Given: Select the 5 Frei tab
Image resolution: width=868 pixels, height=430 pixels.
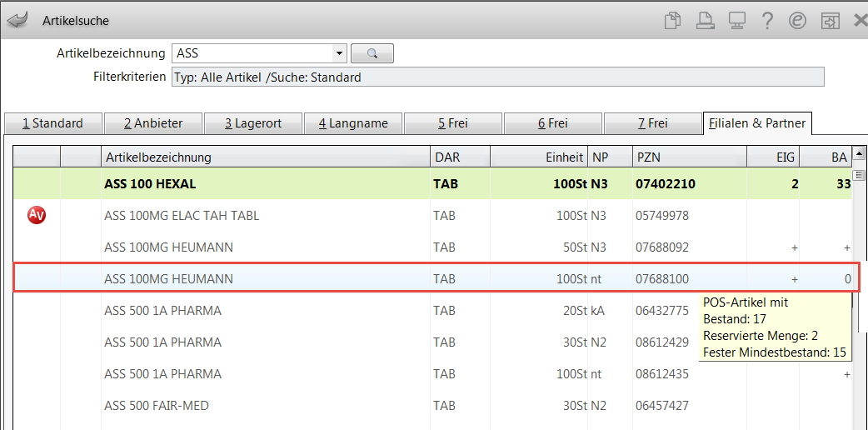Looking at the screenshot, I should click(x=453, y=123).
